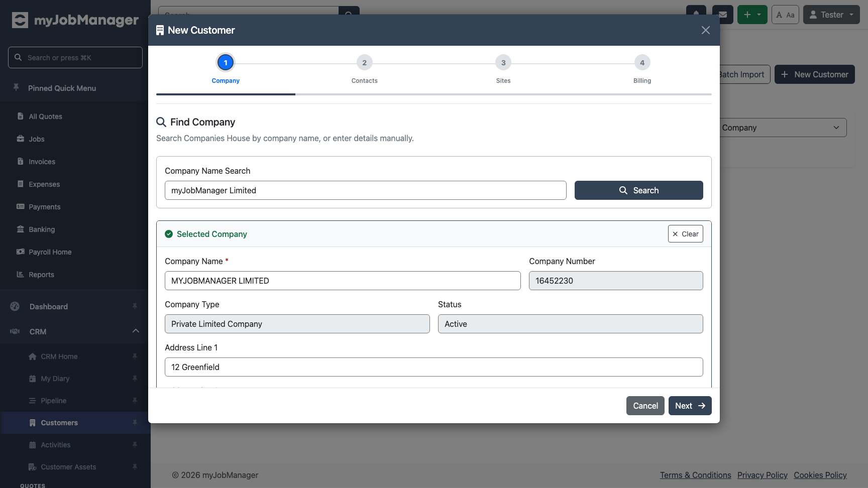Screen dimensions: 868x488
Task: Go to step 2 Contacts
Action: (x=365, y=63)
